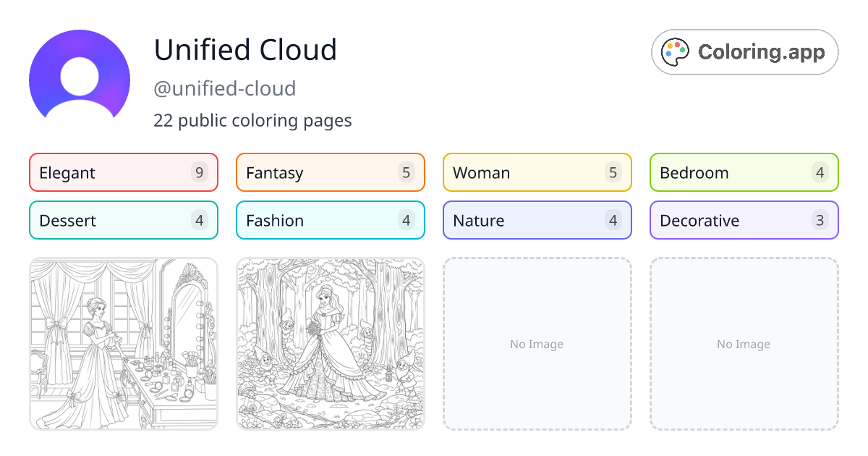
Task: Click the third No Image placeholder
Action: [x=537, y=344]
